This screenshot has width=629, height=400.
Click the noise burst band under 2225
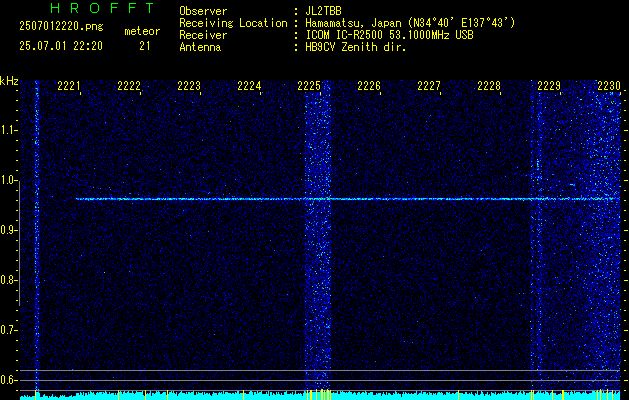(318, 235)
